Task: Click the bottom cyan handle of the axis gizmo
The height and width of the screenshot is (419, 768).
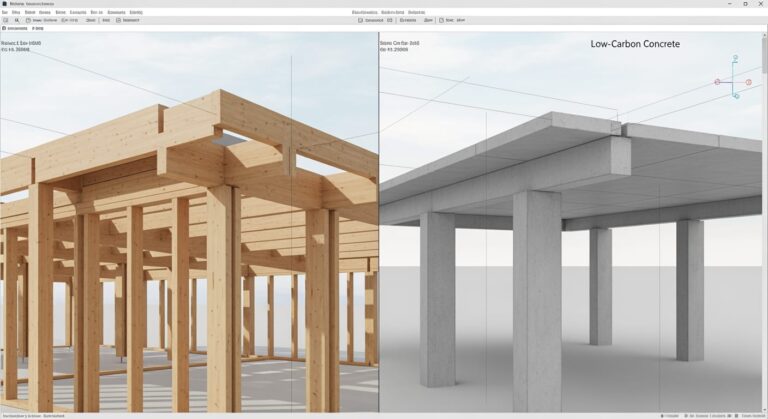Action: 736,96
